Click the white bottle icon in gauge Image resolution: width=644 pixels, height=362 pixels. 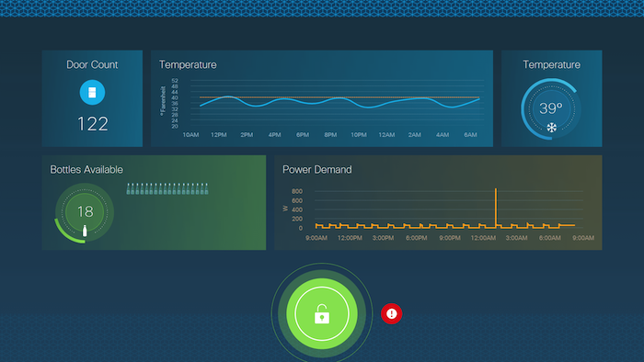(x=85, y=231)
